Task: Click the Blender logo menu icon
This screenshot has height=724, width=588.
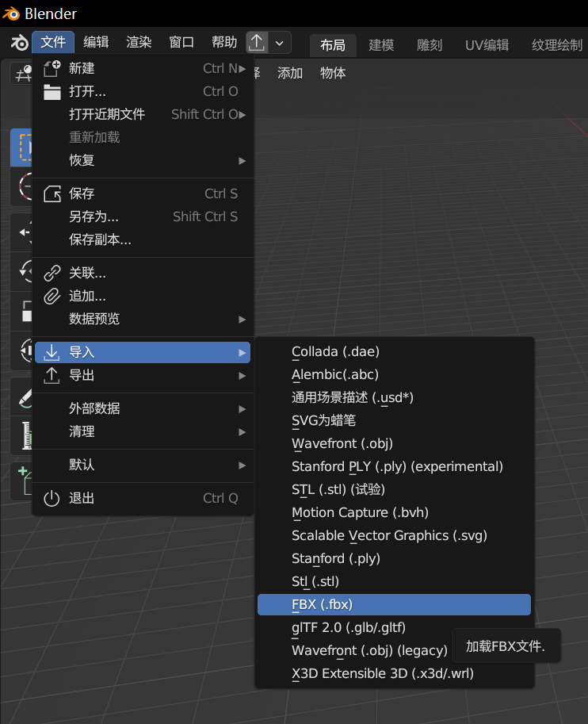Action: [19, 43]
